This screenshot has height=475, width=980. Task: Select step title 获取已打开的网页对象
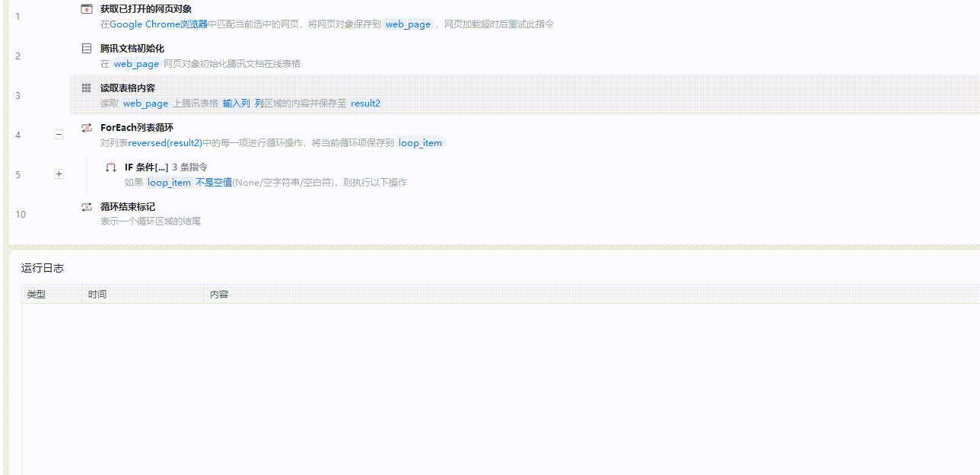pos(146,9)
